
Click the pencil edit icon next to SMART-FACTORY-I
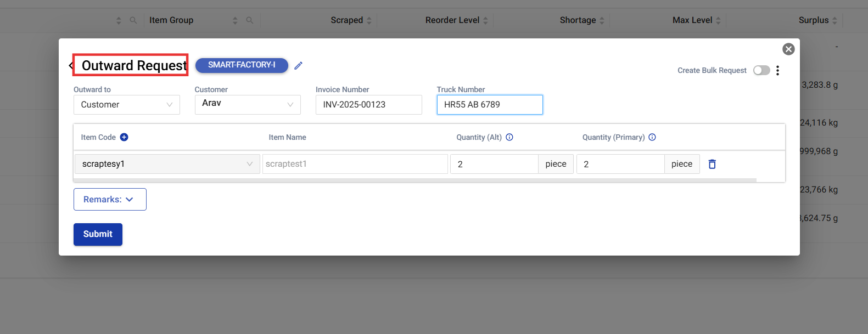coord(298,66)
